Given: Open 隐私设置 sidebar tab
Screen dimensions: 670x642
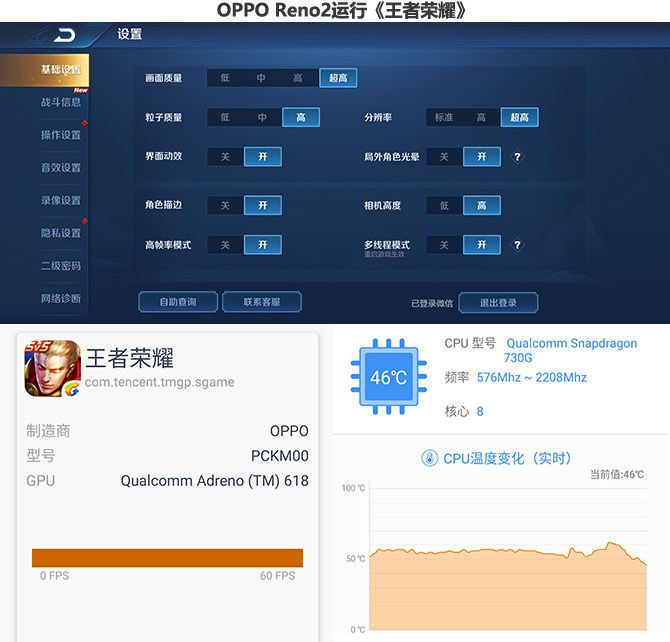Looking at the screenshot, I should tap(61, 233).
